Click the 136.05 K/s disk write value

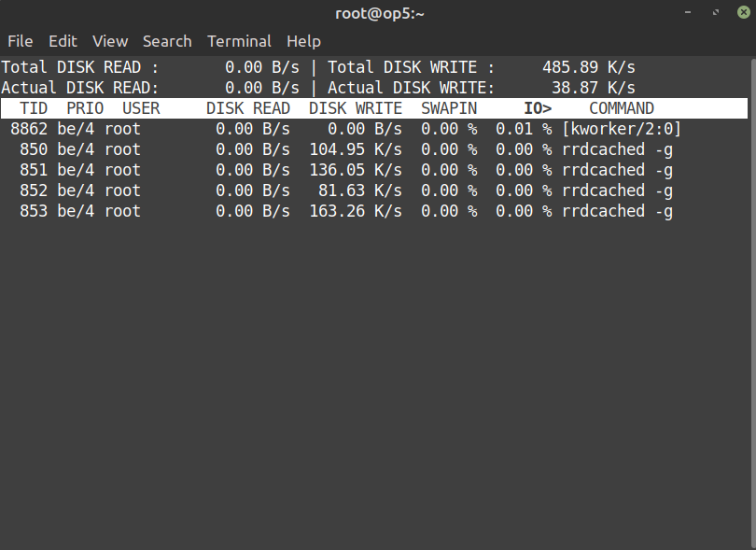356,170
